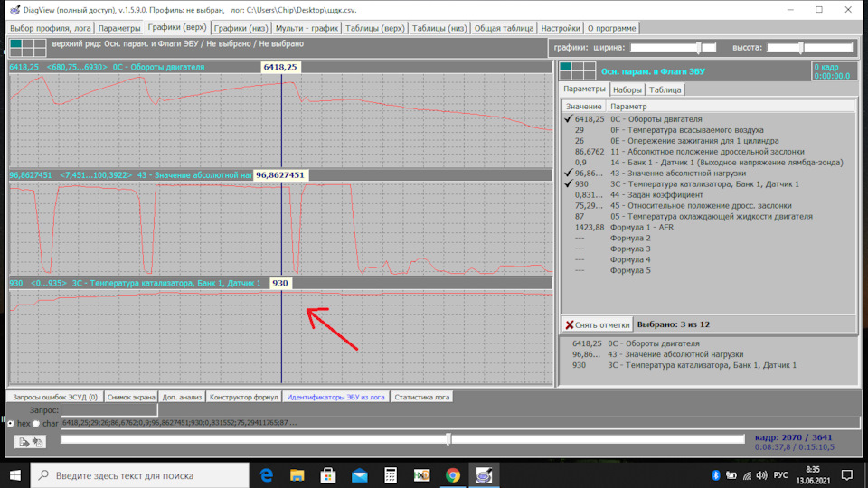This screenshot has width=868, height=488.
Task: Open Мульти - график tab
Action: pyautogui.click(x=307, y=28)
